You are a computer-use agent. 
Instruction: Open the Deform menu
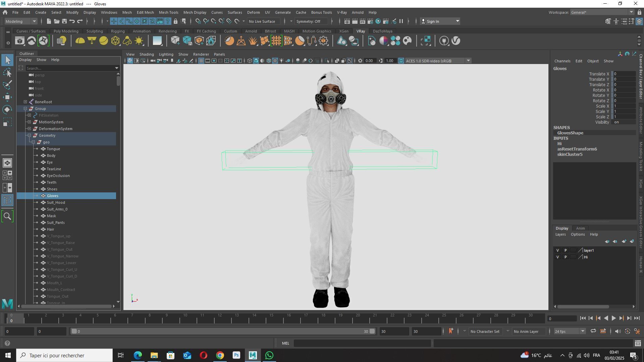pyautogui.click(x=253, y=12)
